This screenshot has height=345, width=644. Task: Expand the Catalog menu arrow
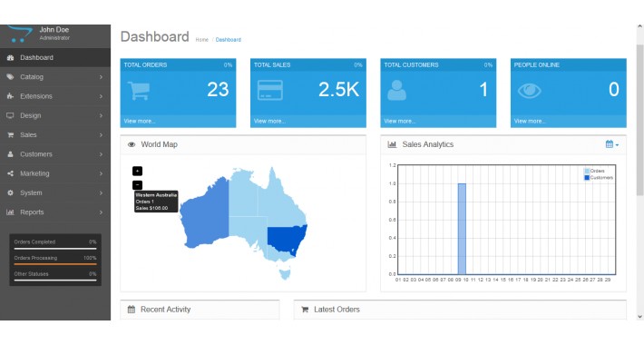[101, 77]
